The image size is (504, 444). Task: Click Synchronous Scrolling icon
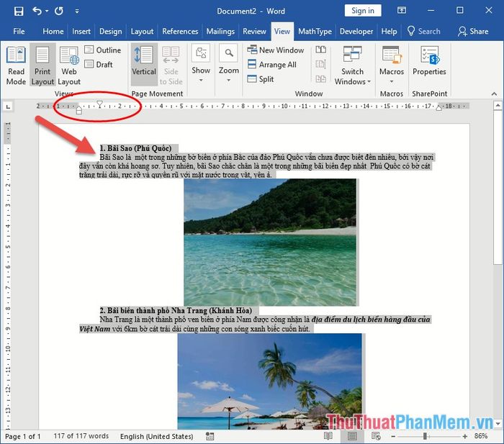click(321, 64)
